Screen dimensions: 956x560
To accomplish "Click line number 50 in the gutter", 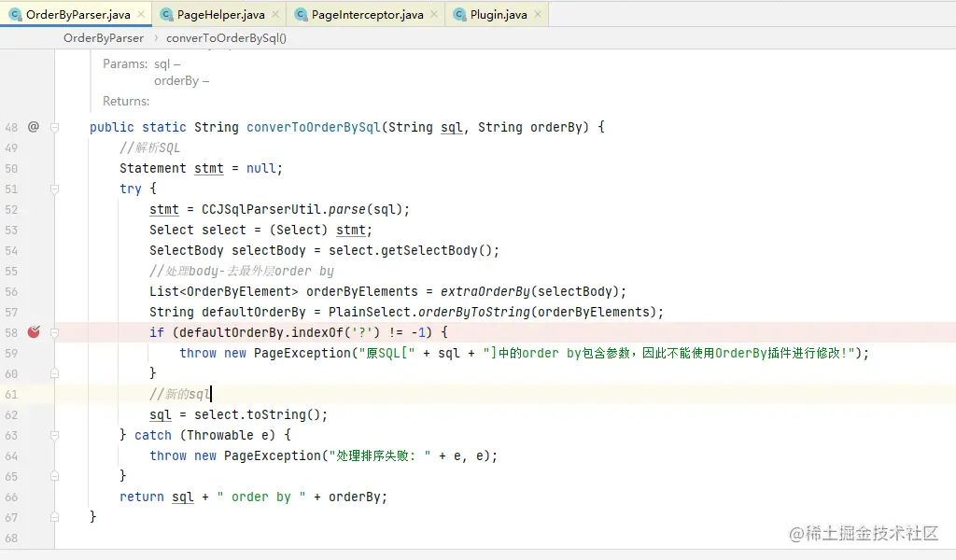I will pos(11,168).
